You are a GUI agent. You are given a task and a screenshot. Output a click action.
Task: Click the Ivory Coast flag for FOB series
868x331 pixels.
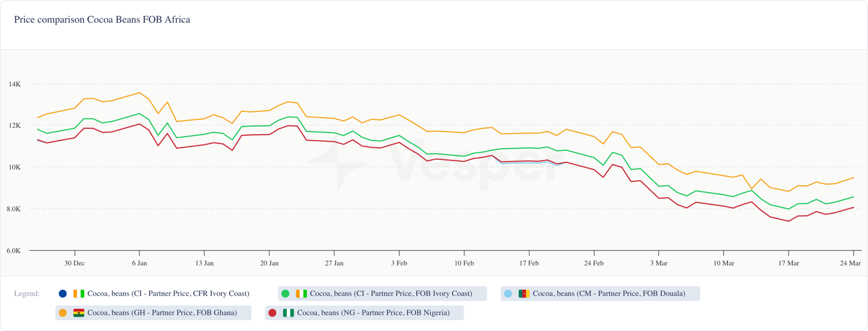point(302,294)
